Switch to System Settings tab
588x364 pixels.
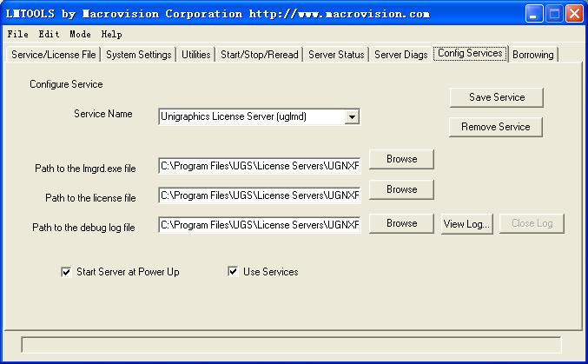138,55
